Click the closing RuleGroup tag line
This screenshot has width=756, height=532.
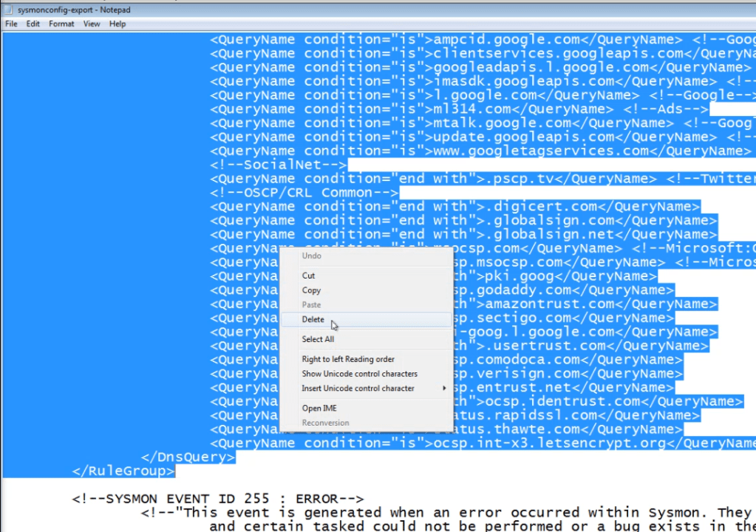pyautogui.click(x=123, y=471)
